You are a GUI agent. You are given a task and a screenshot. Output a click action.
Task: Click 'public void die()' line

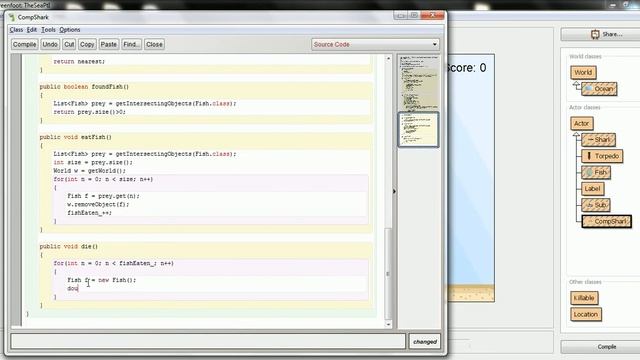click(x=69, y=247)
